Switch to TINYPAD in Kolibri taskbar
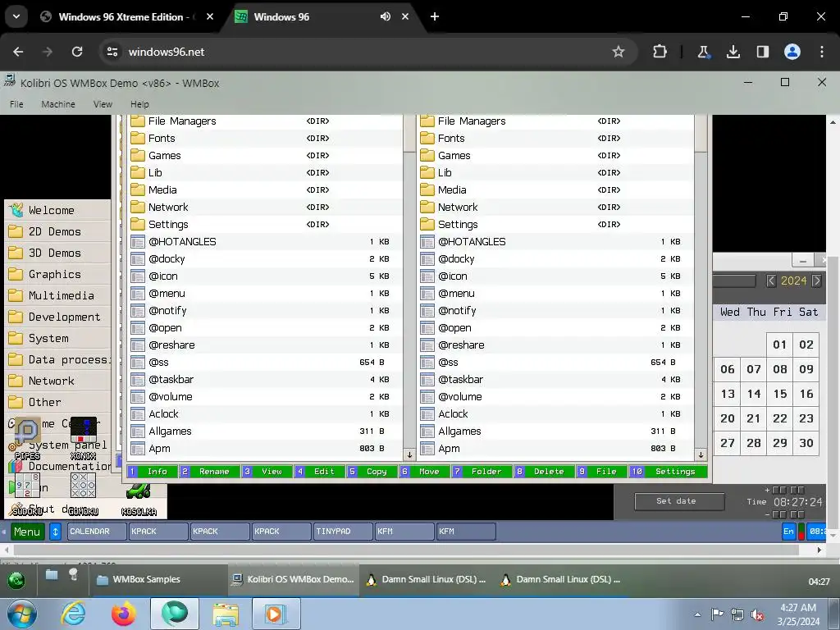Viewport: 840px width, 630px height. tap(343, 532)
